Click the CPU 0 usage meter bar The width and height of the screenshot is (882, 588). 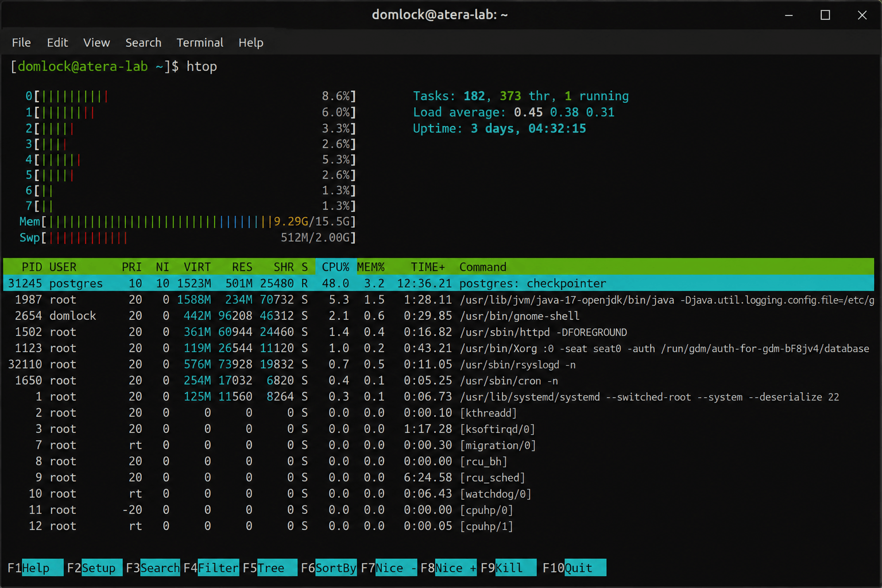pos(191,96)
